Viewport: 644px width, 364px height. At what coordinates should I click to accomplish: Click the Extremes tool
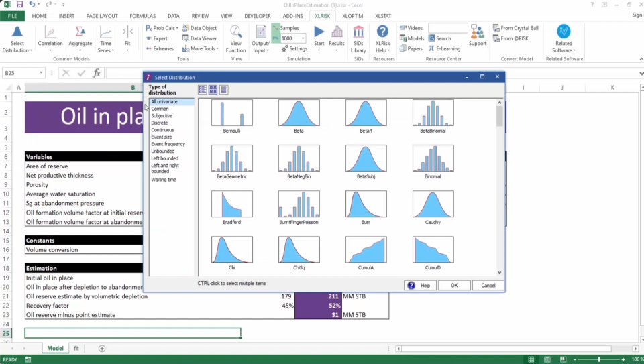pyautogui.click(x=160, y=48)
